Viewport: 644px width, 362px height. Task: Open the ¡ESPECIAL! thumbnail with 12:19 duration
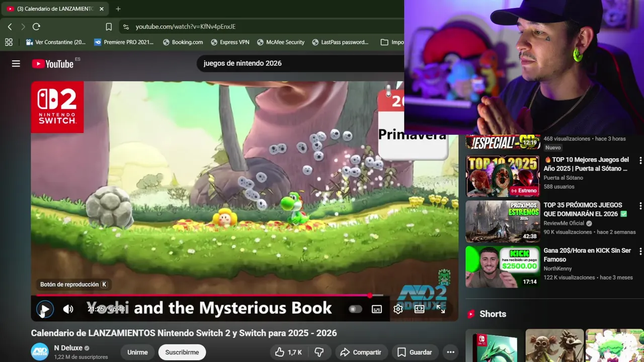(x=502, y=142)
